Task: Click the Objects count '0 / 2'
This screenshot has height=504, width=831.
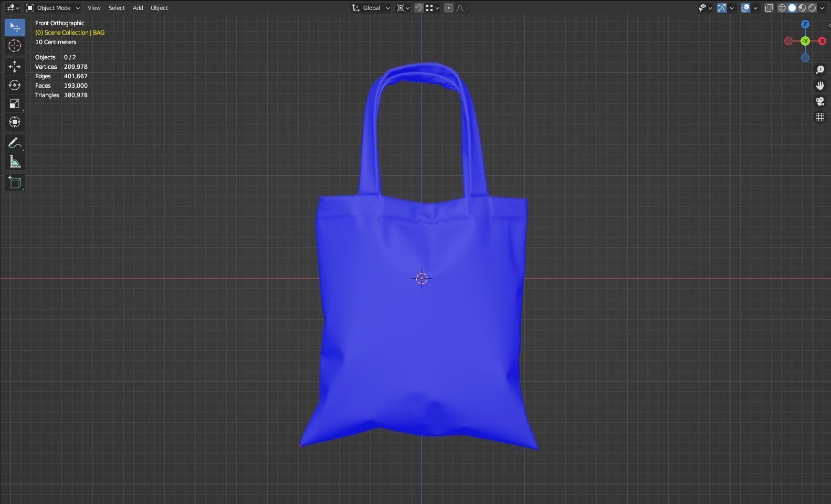Action: tap(70, 57)
